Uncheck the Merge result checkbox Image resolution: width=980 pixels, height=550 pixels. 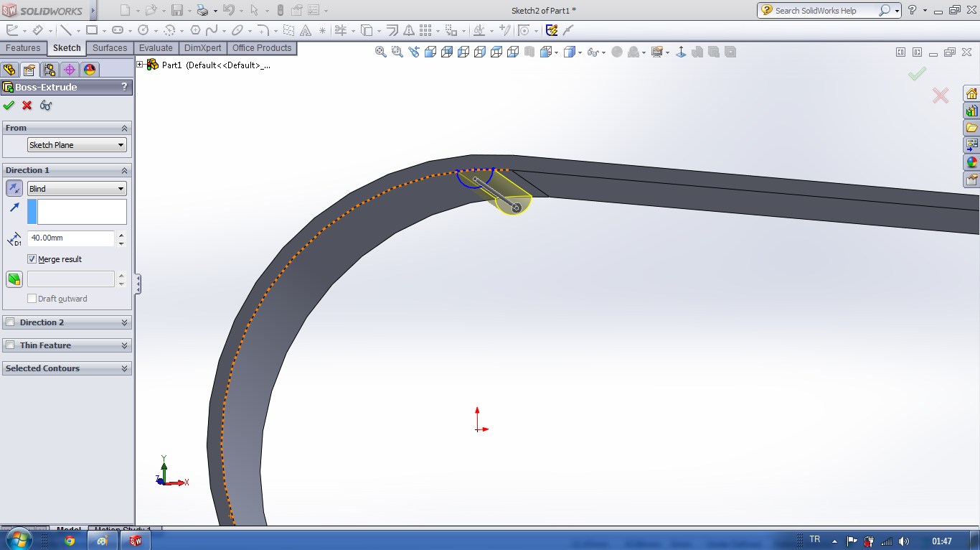click(32, 259)
